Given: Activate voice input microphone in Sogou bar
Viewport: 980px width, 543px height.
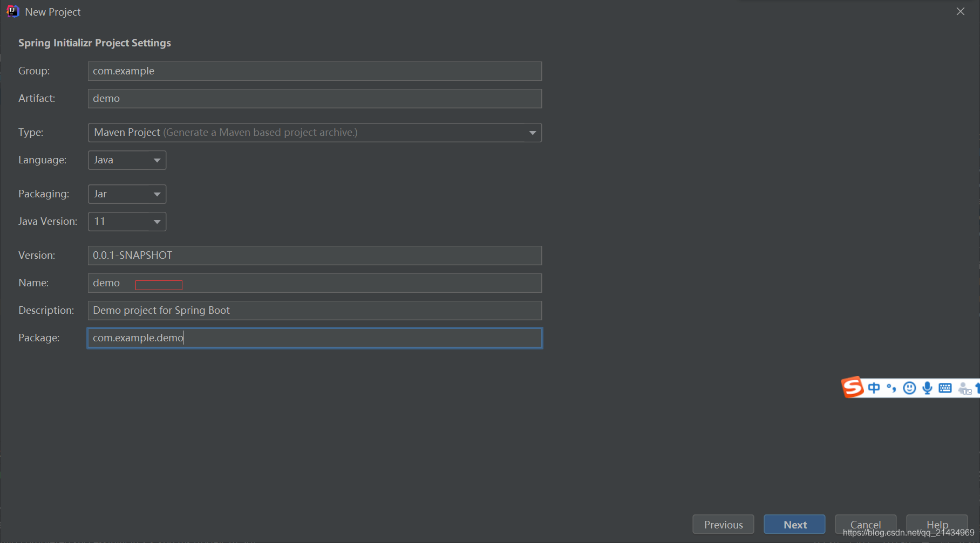Looking at the screenshot, I should tap(927, 388).
